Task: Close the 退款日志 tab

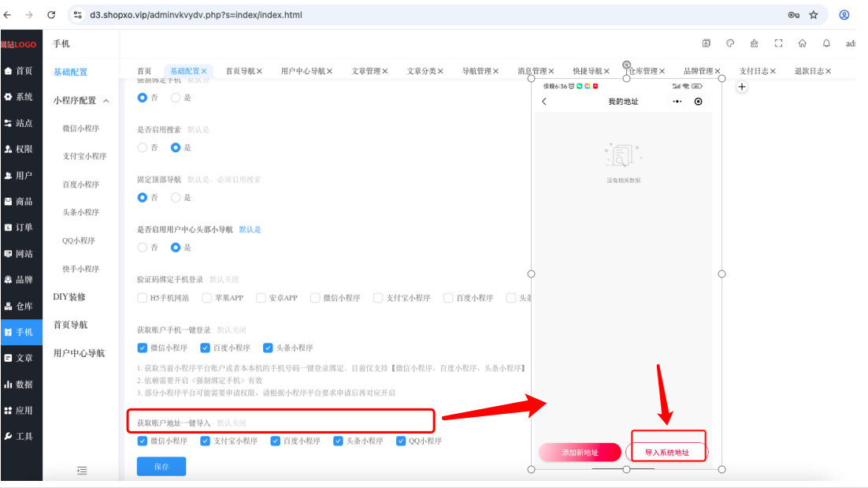Action: tap(828, 71)
